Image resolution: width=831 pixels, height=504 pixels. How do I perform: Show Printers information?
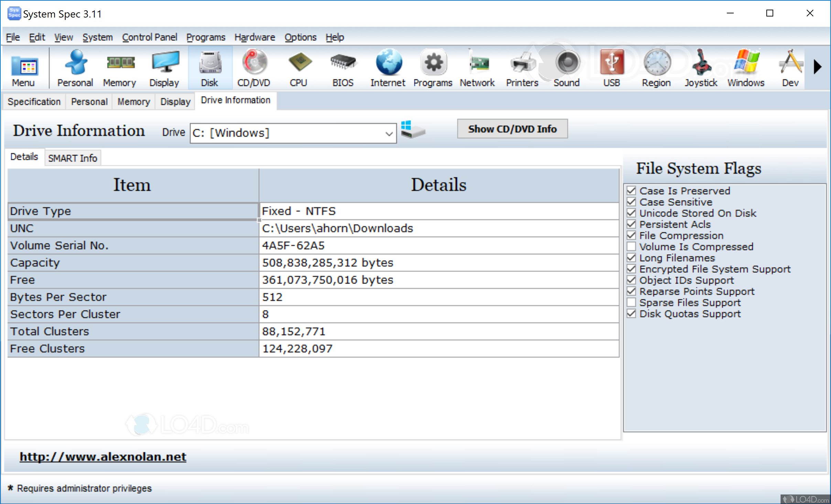point(522,67)
